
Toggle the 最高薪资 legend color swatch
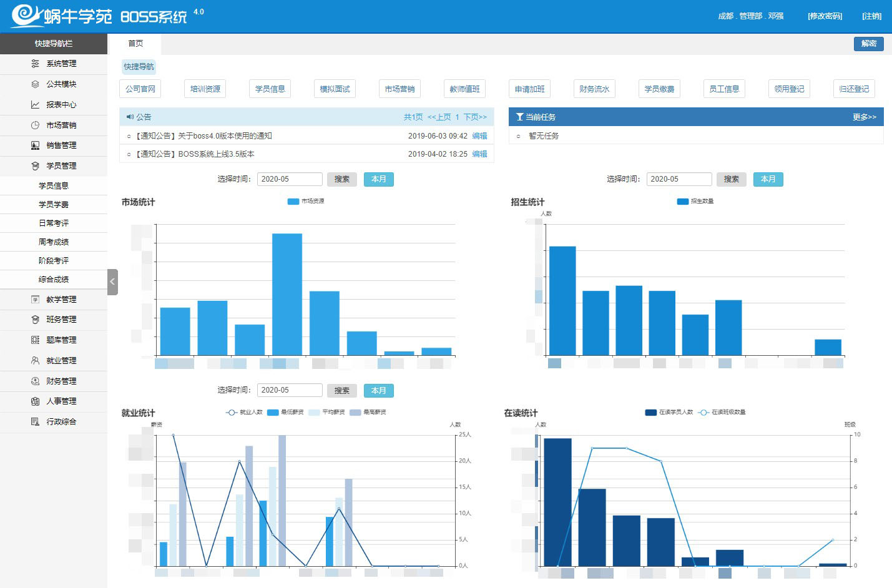[355, 413]
